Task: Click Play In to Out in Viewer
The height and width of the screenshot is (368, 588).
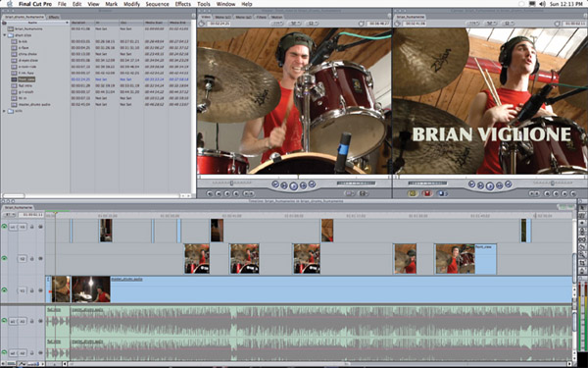Action: coord(284,185)
